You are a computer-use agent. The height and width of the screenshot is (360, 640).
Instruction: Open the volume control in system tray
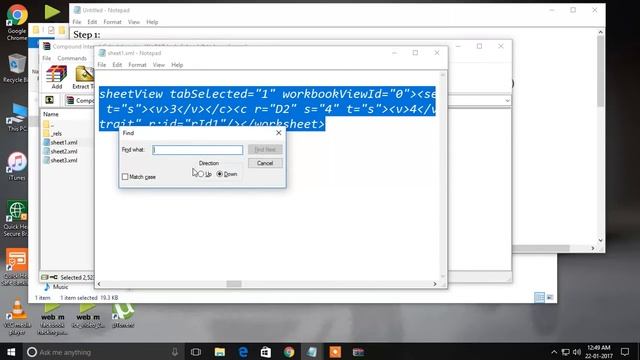point(577,352)
